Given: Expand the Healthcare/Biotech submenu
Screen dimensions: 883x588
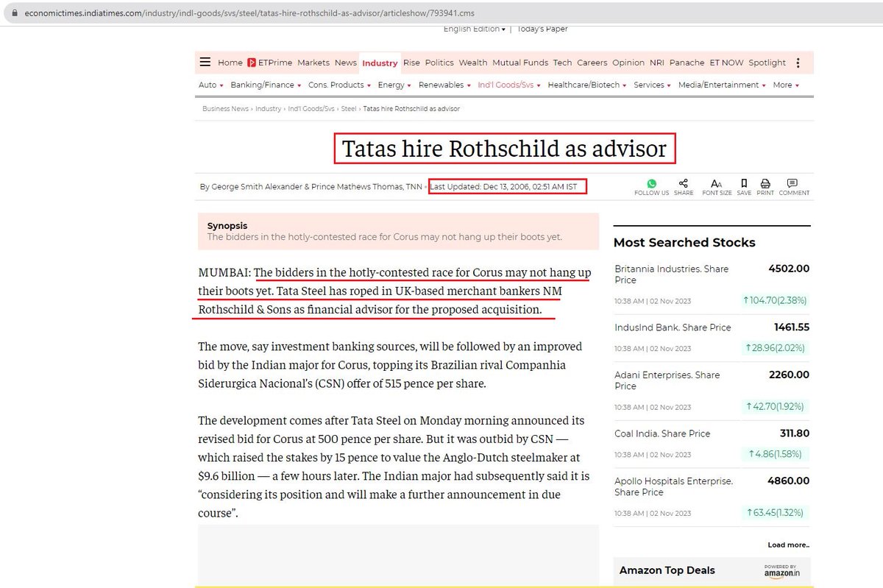Looking at the screenshot, I should click(587, 85).
